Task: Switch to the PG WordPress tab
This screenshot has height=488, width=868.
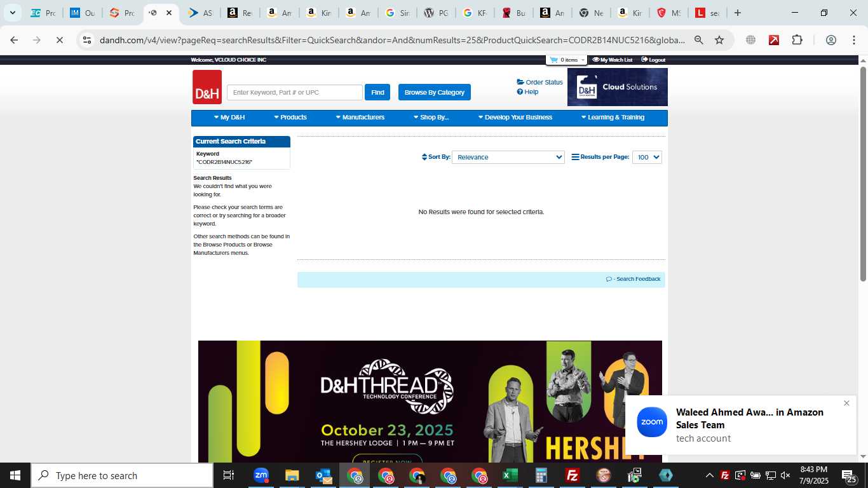Action: click(437, 13)
